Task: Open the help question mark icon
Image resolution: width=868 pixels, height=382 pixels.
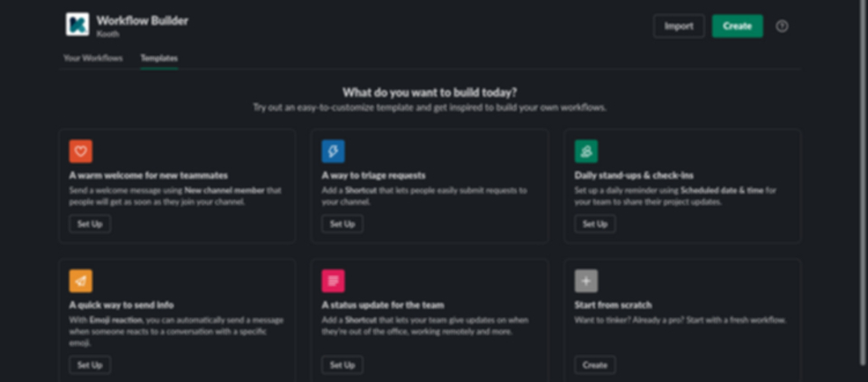Action: point(781,26)
